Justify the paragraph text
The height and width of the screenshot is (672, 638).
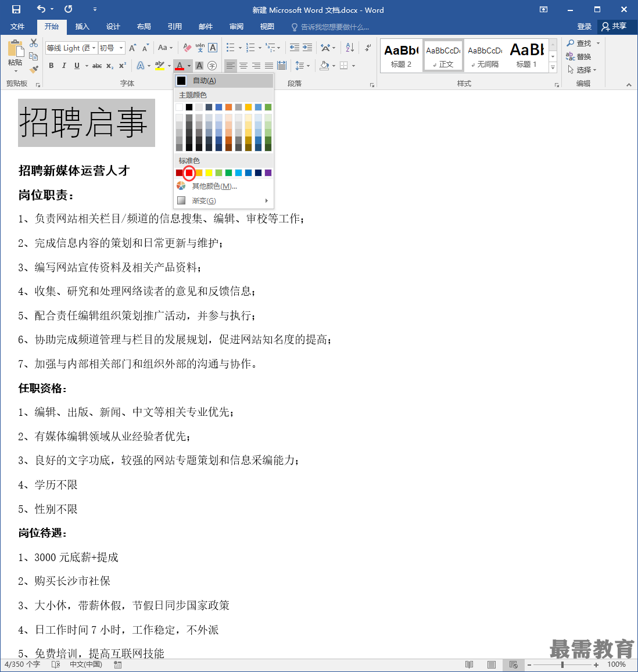(x=269, y=66)
